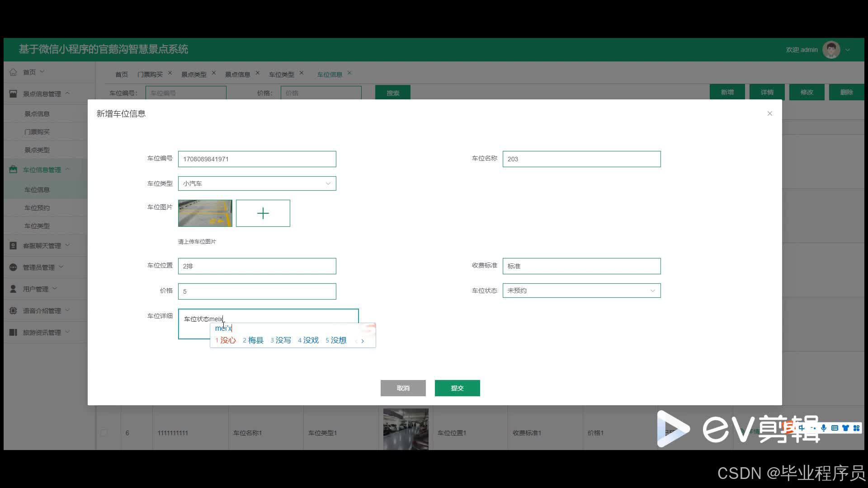Click the 客服聊天管理 sidebar icon
Screen dimensions: 868x488
tap(13, 245)
